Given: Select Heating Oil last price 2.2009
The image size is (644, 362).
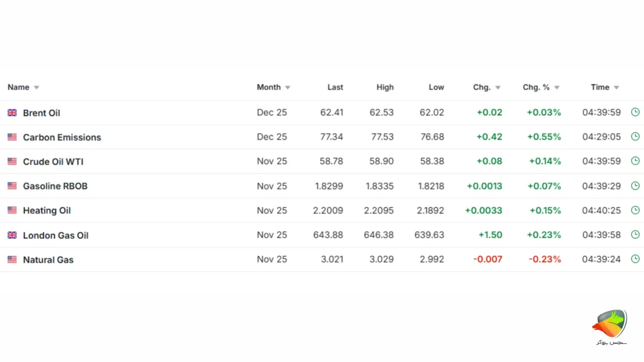Looking at the screenshot, I should [x=328, y=210].
